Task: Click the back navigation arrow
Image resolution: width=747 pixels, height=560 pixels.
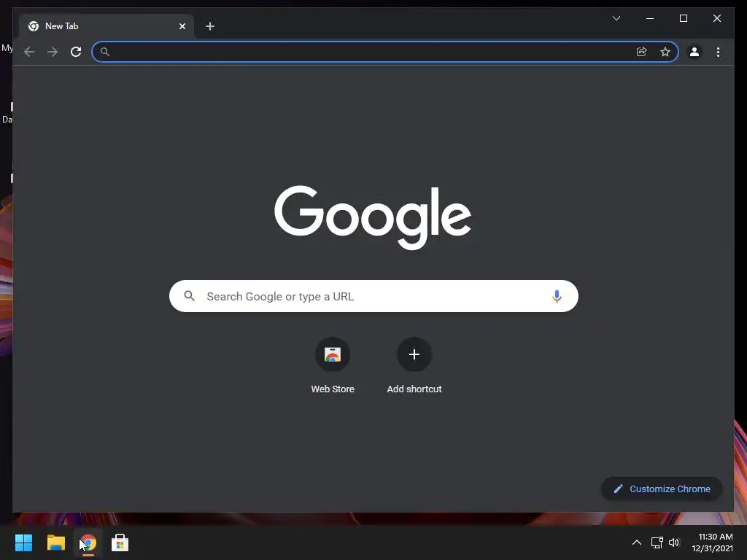Action: 29,52
